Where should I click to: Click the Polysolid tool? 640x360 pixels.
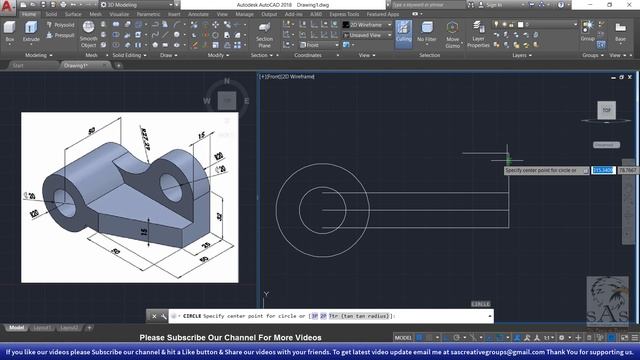(x=60, y=25)
